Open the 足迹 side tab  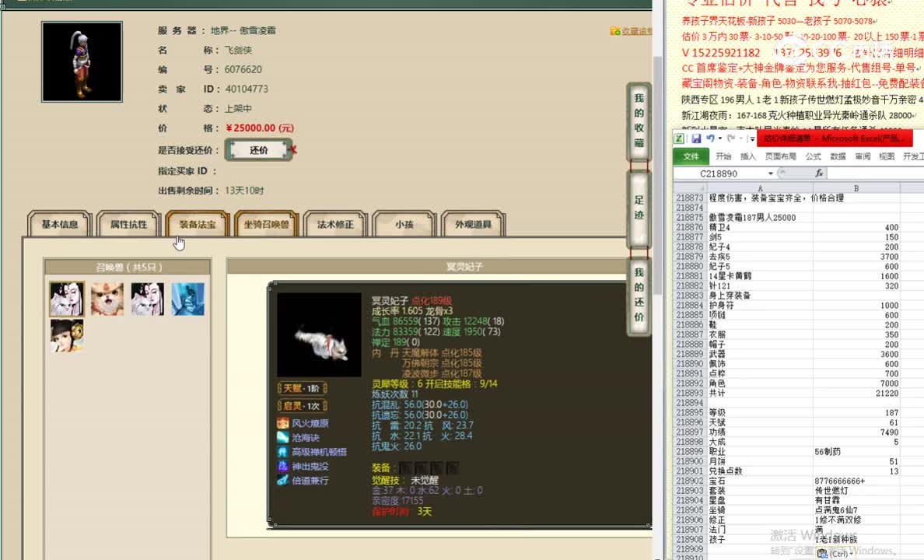pos(639,208)
